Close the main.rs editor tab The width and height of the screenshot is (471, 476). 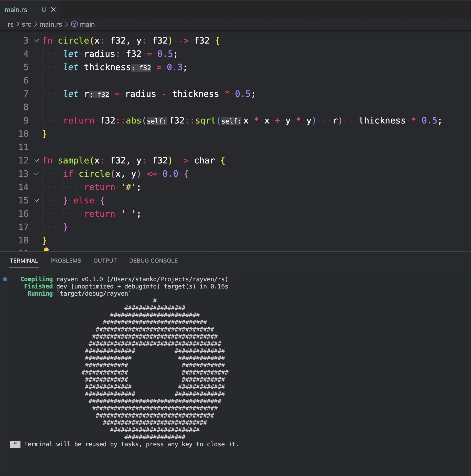tap(53, 10)
